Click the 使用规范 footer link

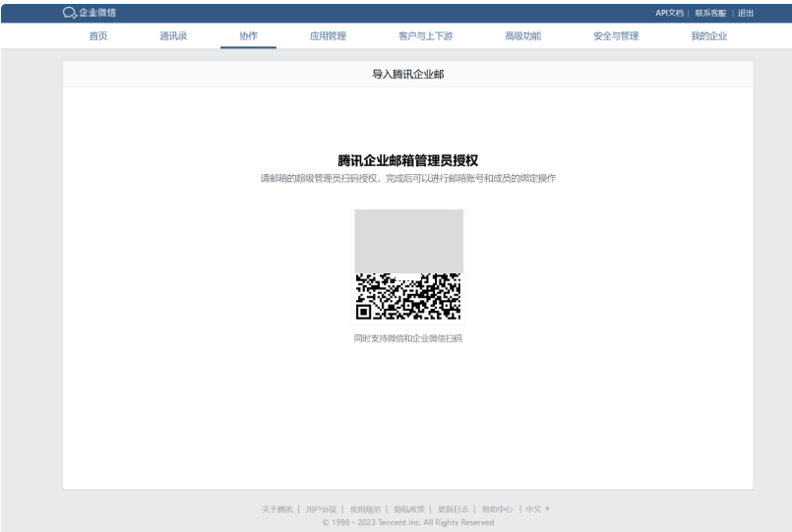[x=365, y=509]
